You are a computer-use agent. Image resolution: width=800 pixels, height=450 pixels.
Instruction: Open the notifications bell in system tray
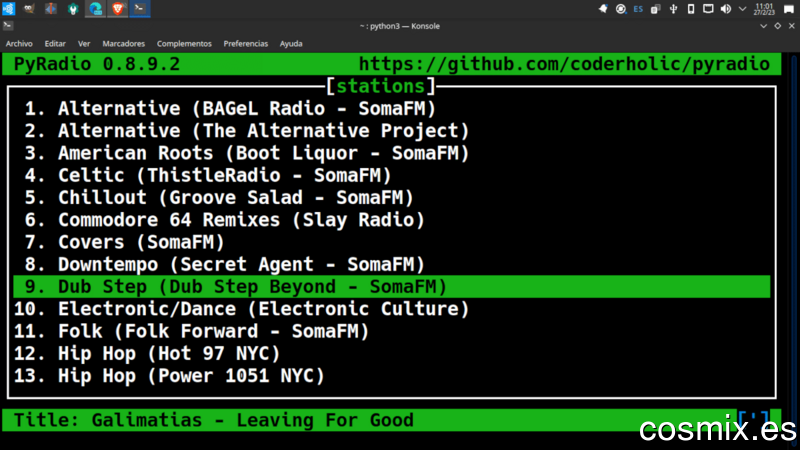603,9
